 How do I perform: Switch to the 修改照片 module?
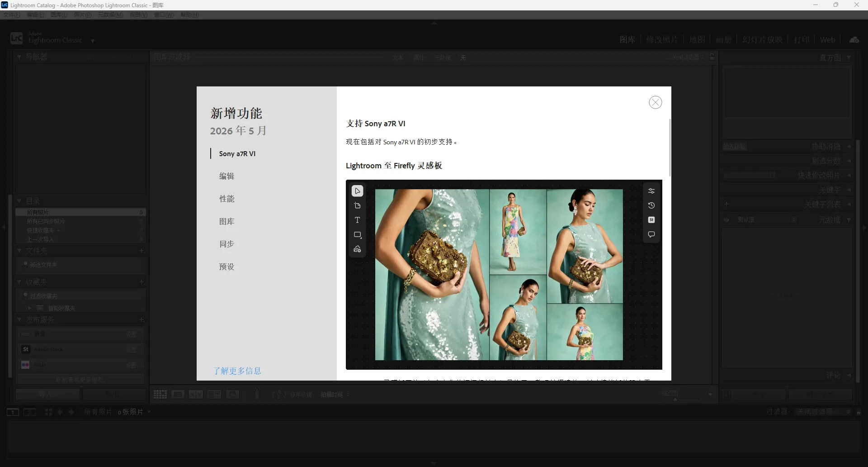point(662,40)
